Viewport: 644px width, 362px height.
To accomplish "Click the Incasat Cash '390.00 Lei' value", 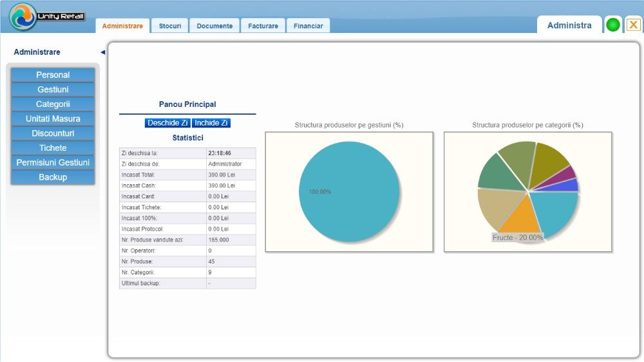I will 222,186.
